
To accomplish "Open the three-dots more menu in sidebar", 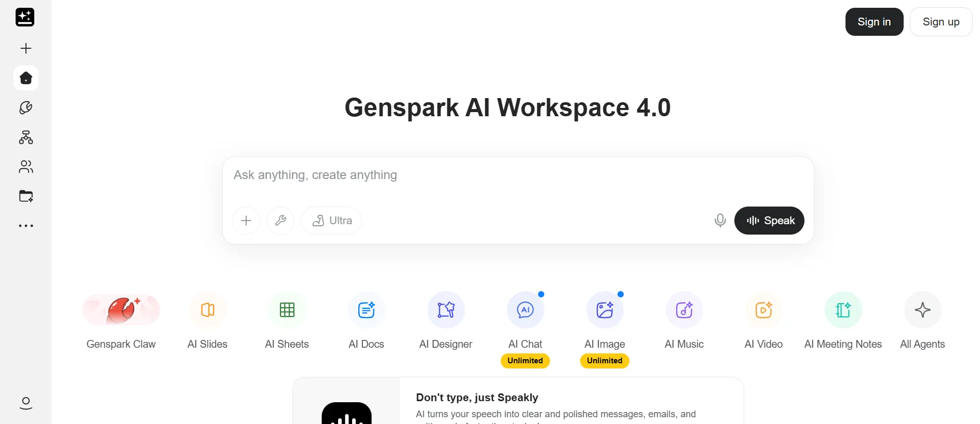I will [26, 226].
